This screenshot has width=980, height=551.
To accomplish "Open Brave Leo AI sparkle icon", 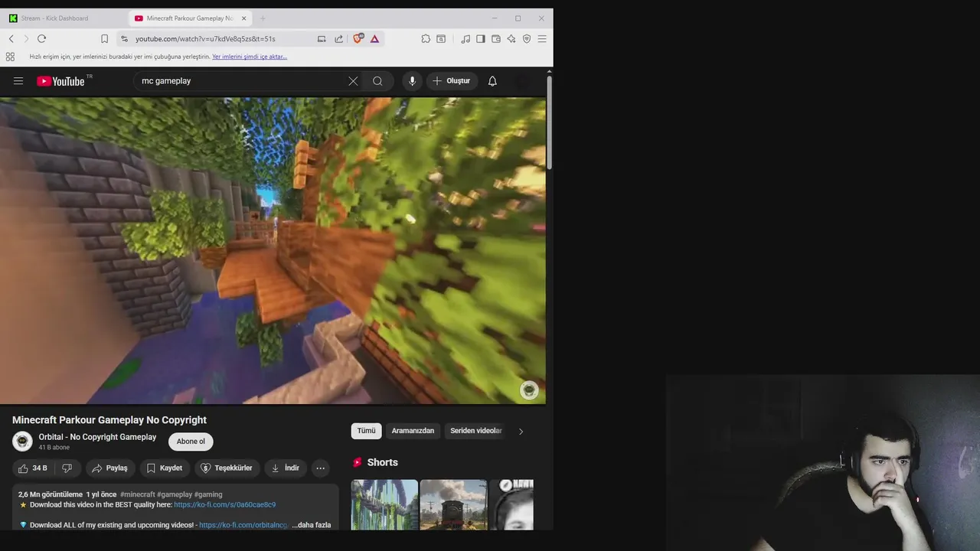I will (x=511, y=39).
